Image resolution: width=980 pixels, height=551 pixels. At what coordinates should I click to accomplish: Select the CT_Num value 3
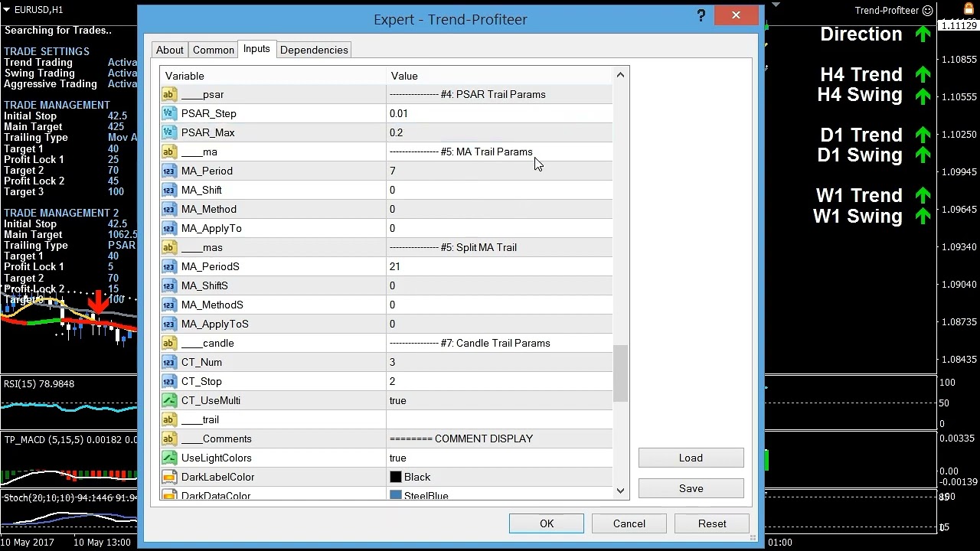pos(393,362)
